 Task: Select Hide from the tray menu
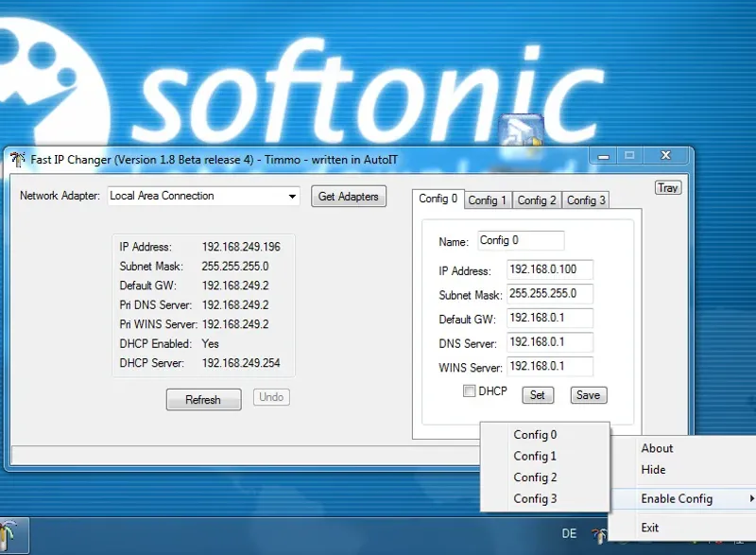click(682, 469)
